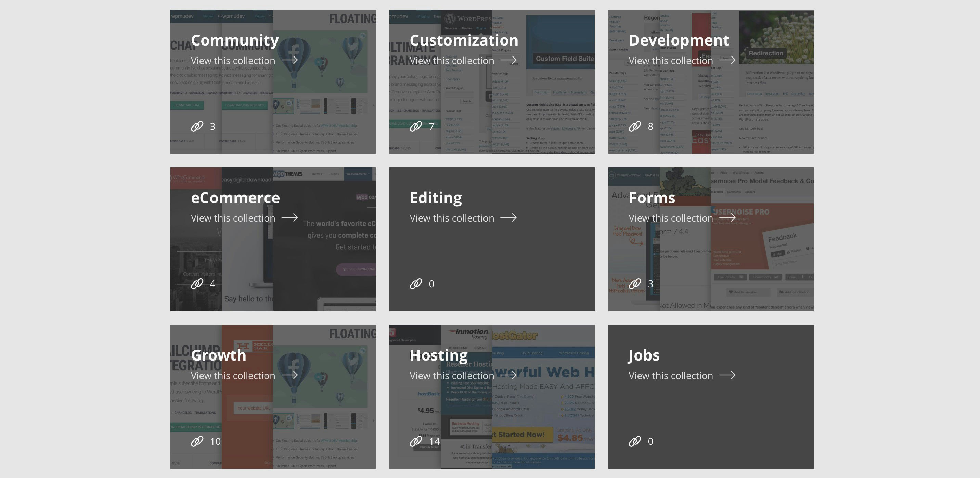Open the Community collection
The image size is (980, 478).
tap(233, 60)
